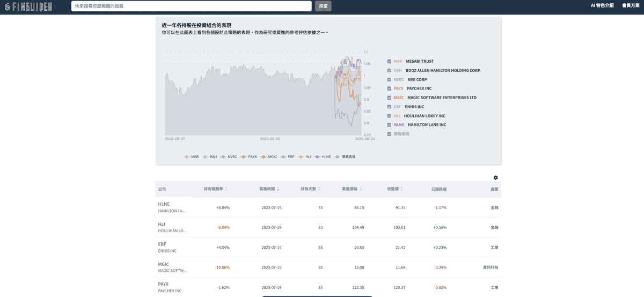Viewport: 644px width, 297px height.
Task: Toggle EBF series in chart legend
Action: (288, 157)
